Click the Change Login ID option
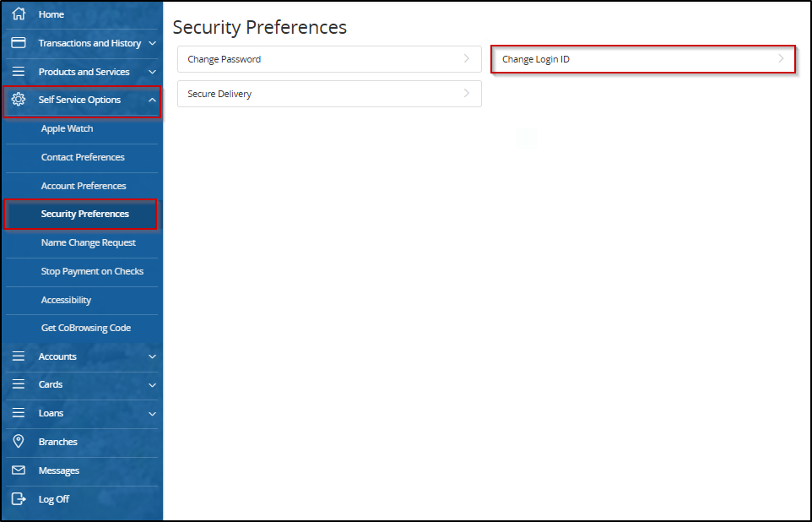The width and height of the screenshot is (812, 522). coord(643,59)
